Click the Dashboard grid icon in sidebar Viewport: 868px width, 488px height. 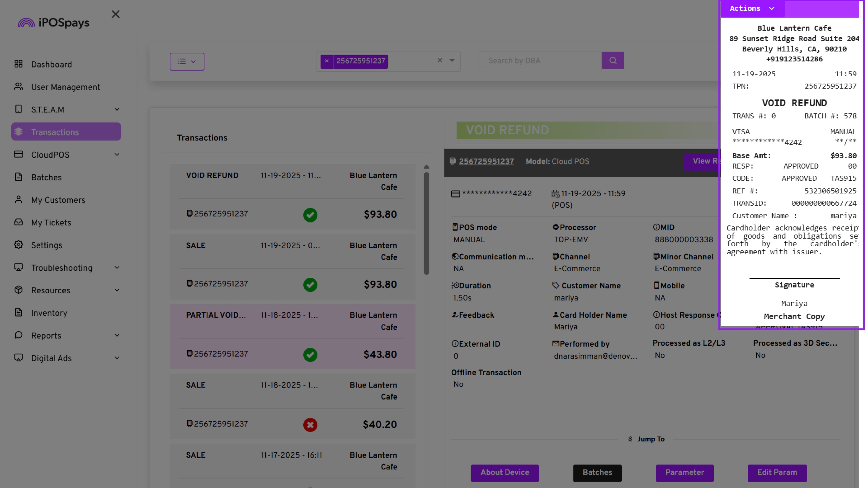point(19,64)
